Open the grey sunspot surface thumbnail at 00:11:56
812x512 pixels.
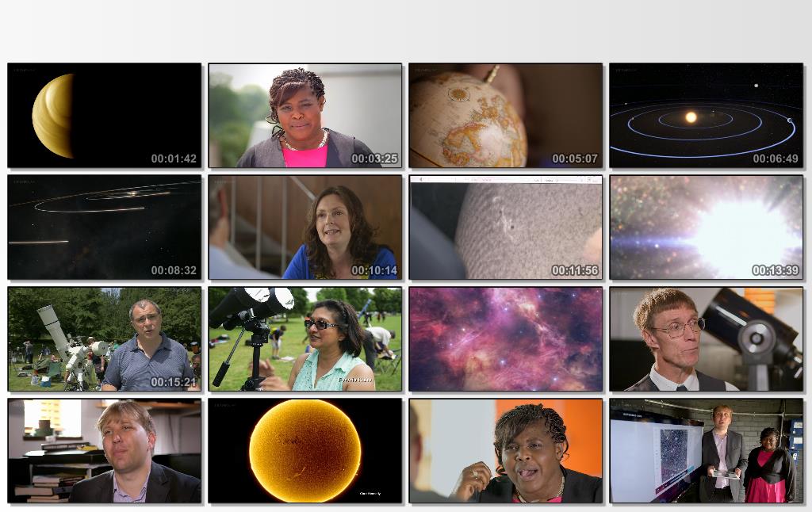[x=505, y=227]
